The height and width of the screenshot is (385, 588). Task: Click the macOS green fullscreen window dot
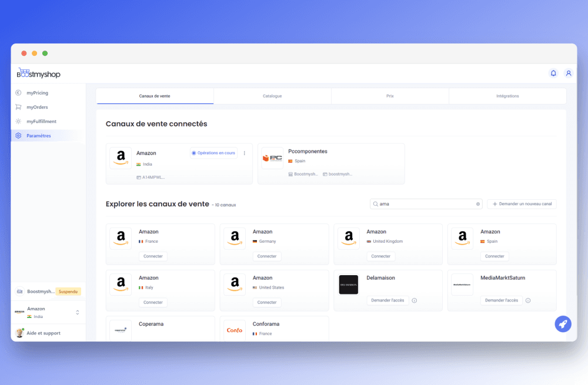pyautogui.click(x=45, y=53)
